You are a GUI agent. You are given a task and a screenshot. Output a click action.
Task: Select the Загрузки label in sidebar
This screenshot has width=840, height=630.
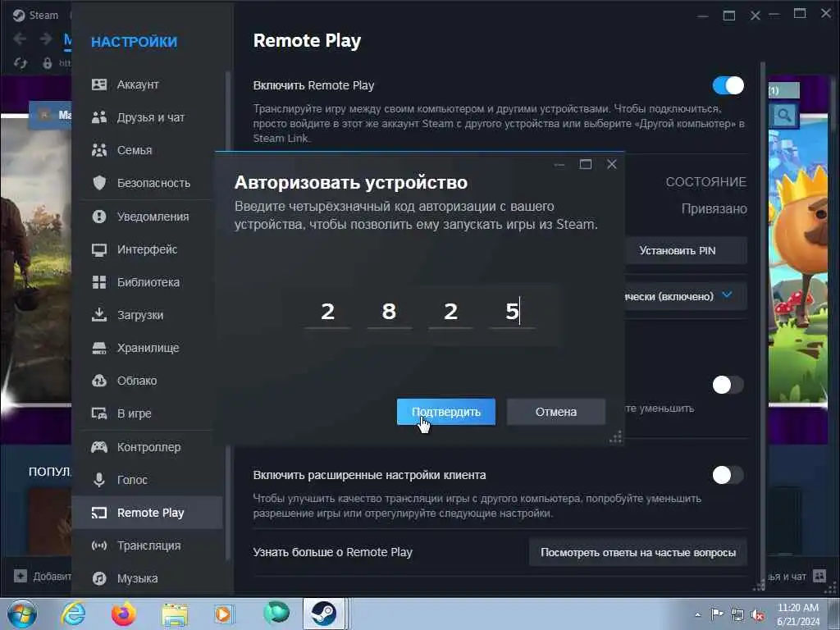pyautogui.click(x=140, y=315)
